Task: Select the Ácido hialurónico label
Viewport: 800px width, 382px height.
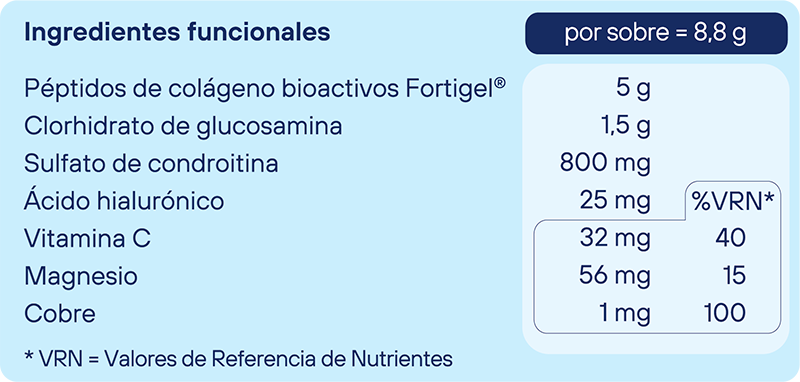Action: point(124,199)
